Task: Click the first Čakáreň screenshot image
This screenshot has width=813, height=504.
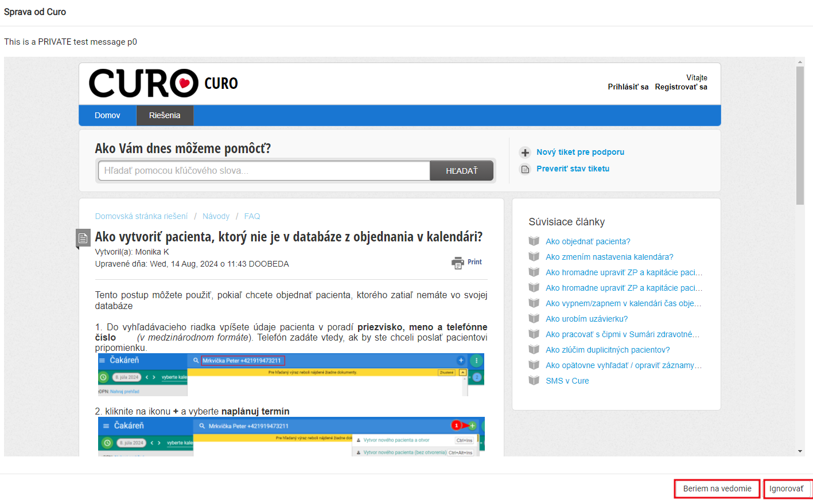Action: tap(291, 374)
